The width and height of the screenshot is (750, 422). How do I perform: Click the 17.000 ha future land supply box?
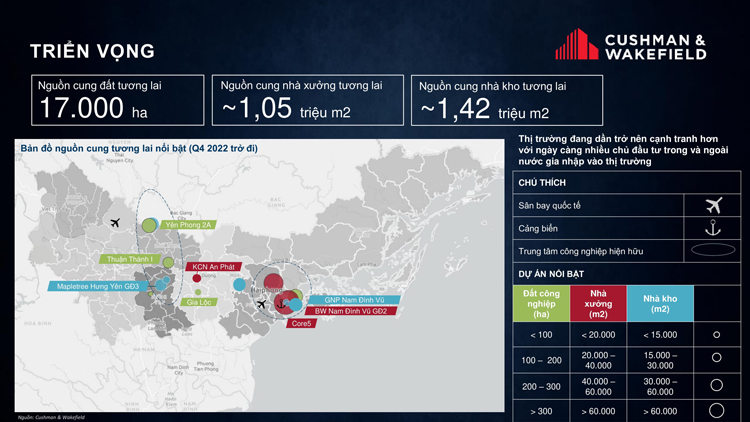coord(117,100)
